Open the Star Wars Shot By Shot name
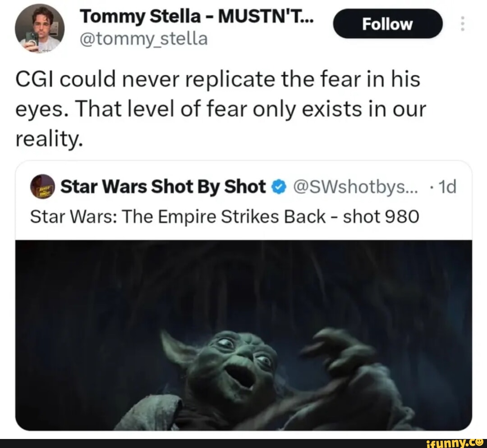Image resolution: width=487 pixels, height=448 pixels. [163, 186]
